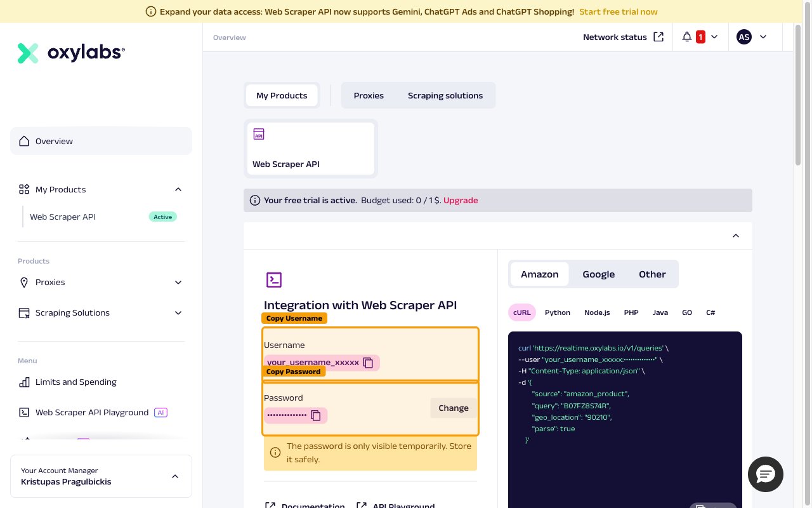Viewport: 812px width, 508px height.
Task: Open the Web Scraper API product card
Action: tap(311, 149)
